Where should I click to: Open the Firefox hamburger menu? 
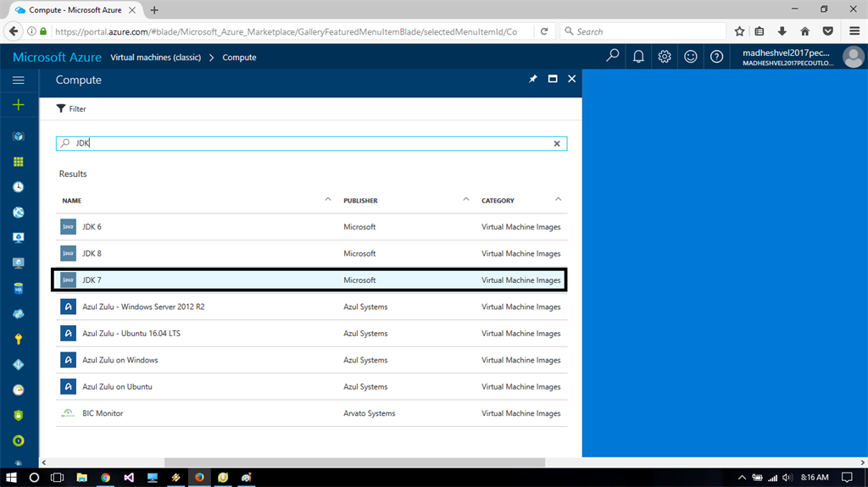pos(854,31)
